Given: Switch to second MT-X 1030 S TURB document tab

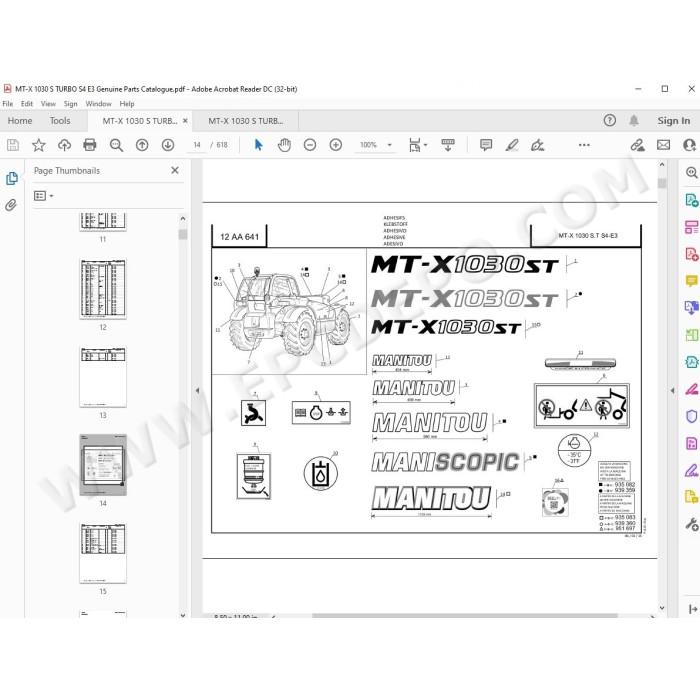Looking at the screenshot, I should pyautogui.click(x=246, y=121).
